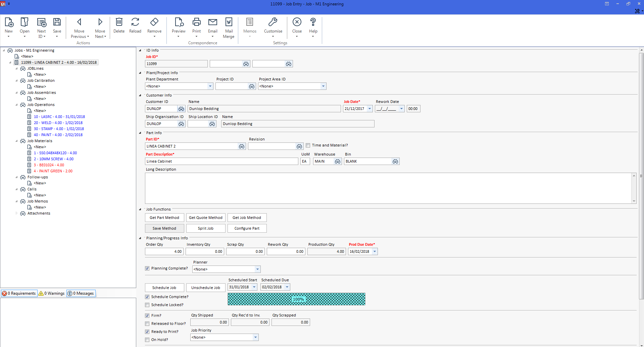Open the Plant Department dropdown
Viewport: 644px width, 347px height.
click(x=210, y=86)
